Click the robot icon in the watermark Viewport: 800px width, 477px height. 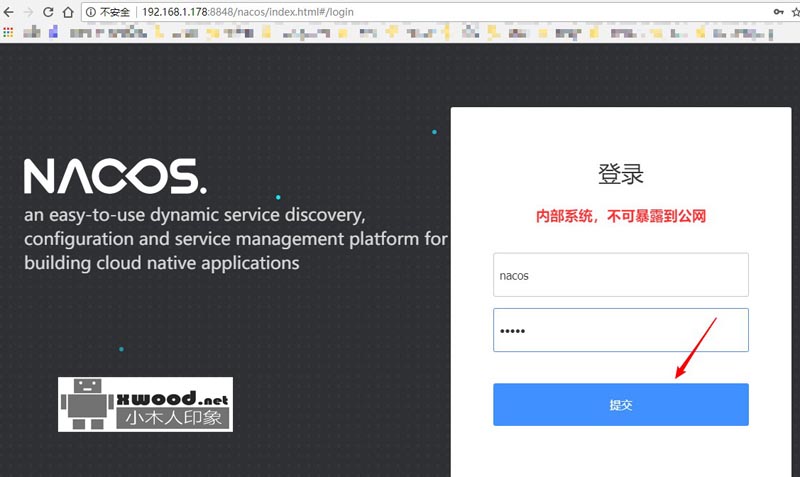pos(87,404)
